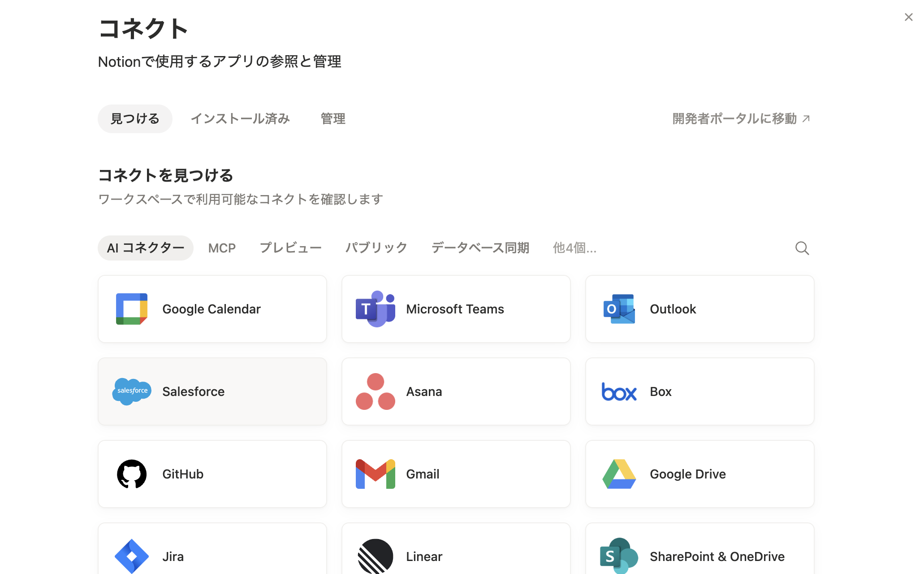This screenshot has width=924, height=574.
Task: Open the connector search magnifier
Action: pyautogui.click(x=802, y=248)
